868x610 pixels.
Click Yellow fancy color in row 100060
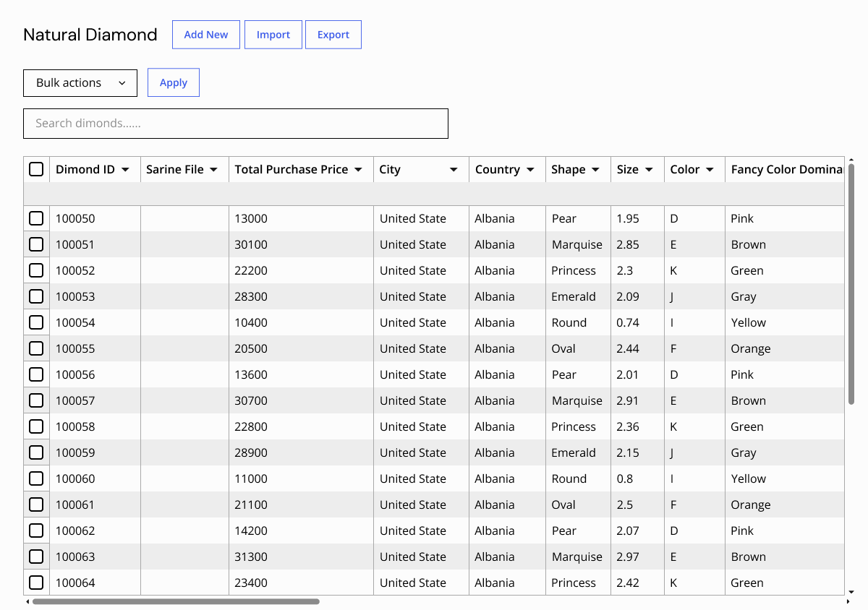(x=785, y=478)
